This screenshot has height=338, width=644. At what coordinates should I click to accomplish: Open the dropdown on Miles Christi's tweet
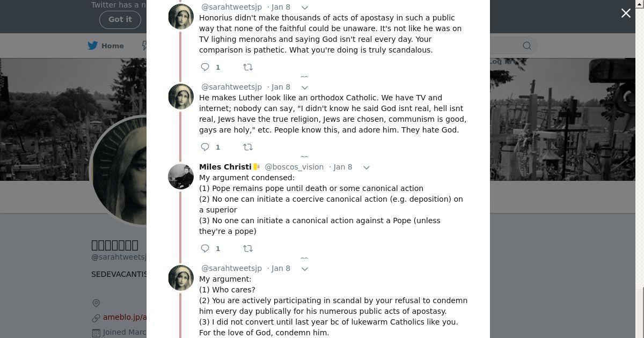point(367,167)
